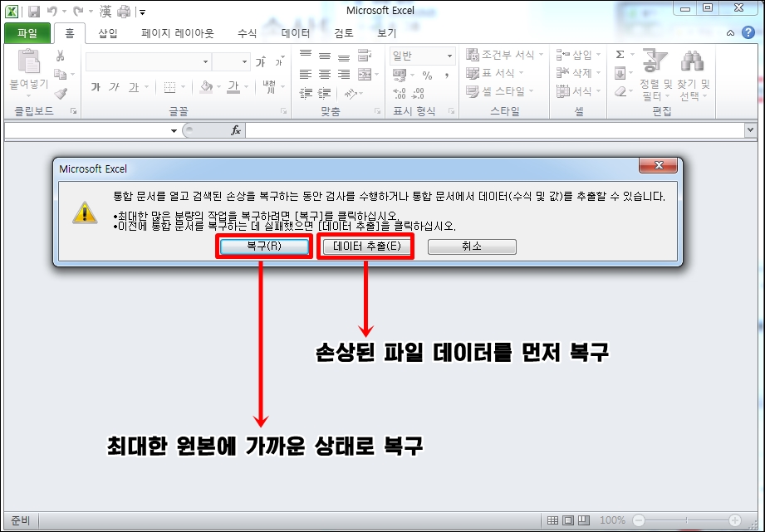Click the AutoSum sigma icon
765x532 pixels.
point(620,54)
